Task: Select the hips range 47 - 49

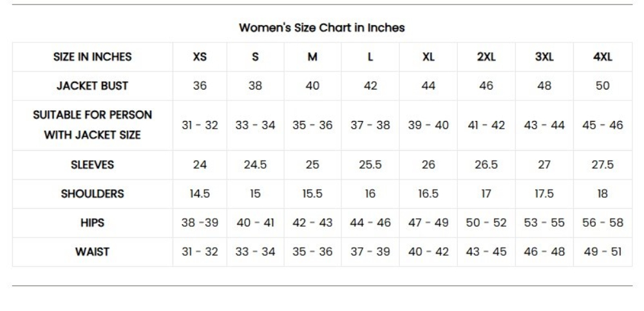Action: click(428, 223)
